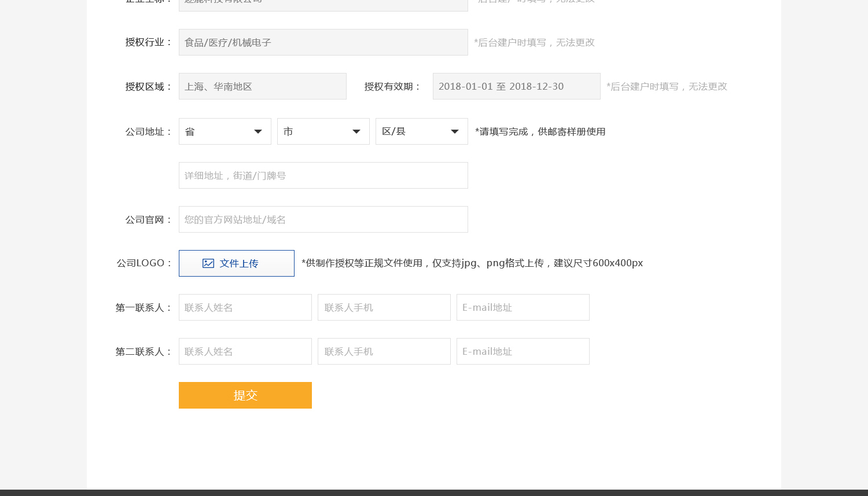Select the 第二联系人 mobile phone field

click(384, 351)
